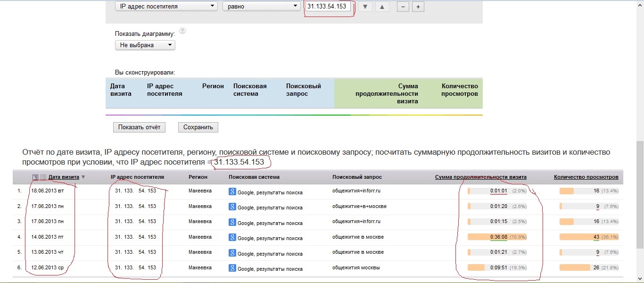644x283 pixels.
Task: Open the IP адрес посетителя field dropdown
Action: [166, 7]
